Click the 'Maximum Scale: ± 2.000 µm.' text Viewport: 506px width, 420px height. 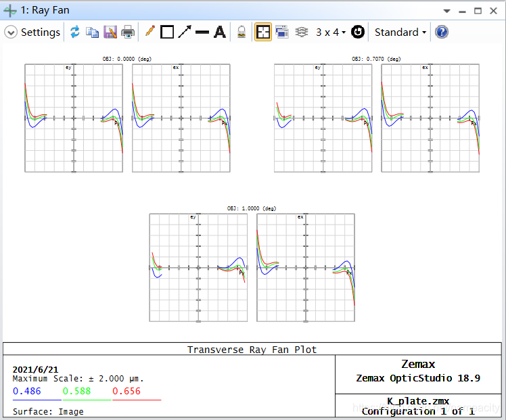point(78,379)
